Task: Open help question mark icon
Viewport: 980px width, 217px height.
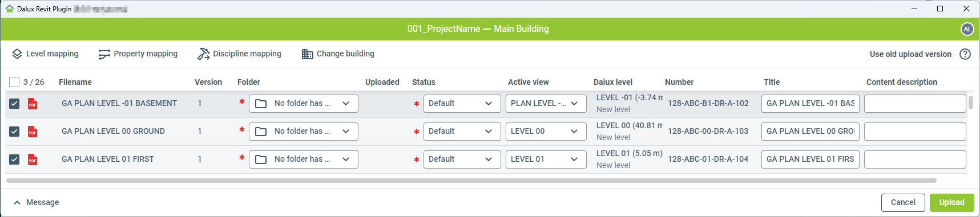Action: click(965, 54)
